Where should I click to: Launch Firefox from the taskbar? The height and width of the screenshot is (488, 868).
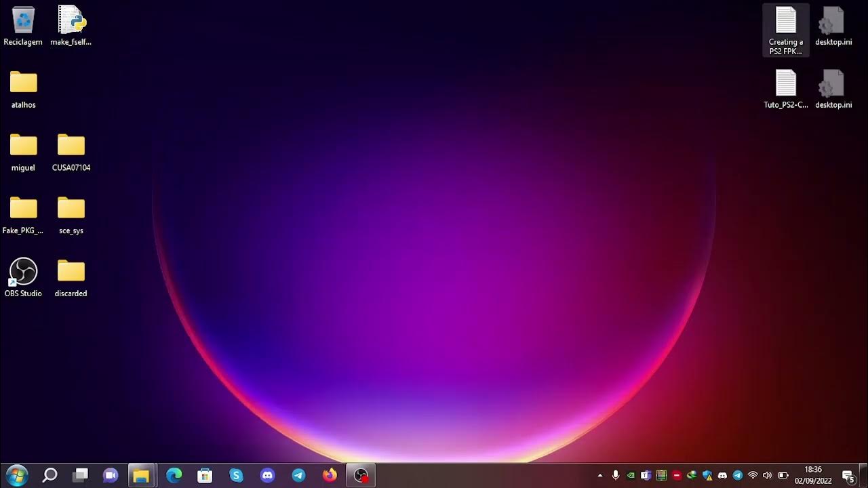pos(330,476)
